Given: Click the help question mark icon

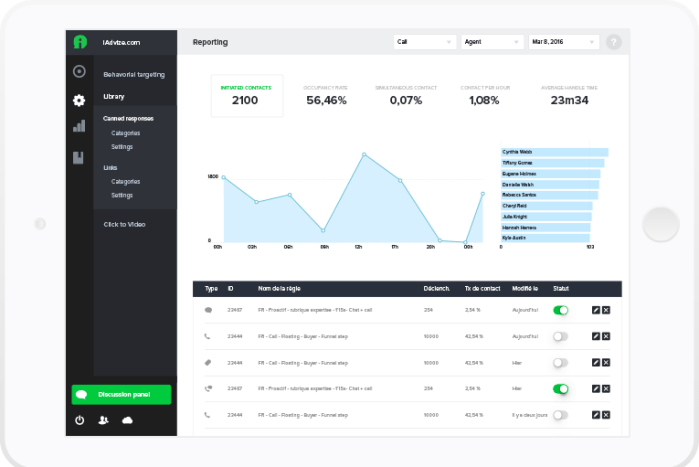Looking at the screenshot, I should 613,42.
